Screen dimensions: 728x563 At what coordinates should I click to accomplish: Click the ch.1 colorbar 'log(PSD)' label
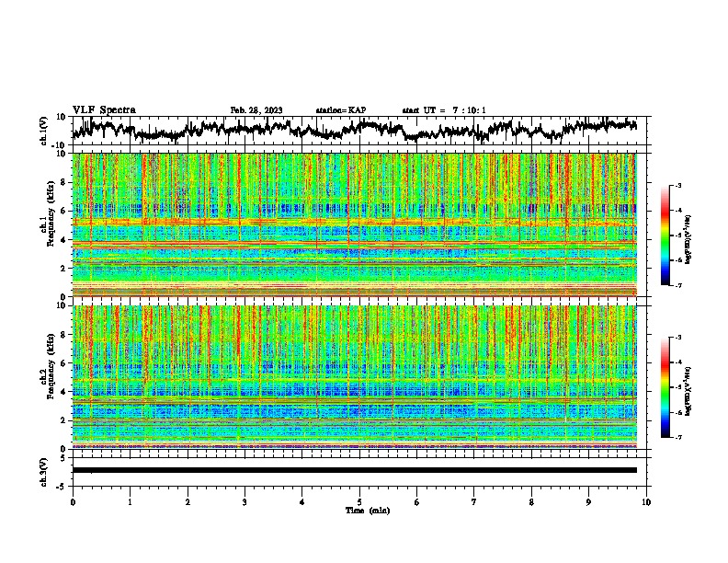688,239
